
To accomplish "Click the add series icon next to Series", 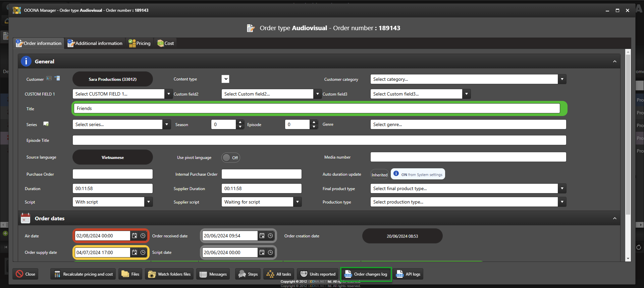I will pos(46,124).
